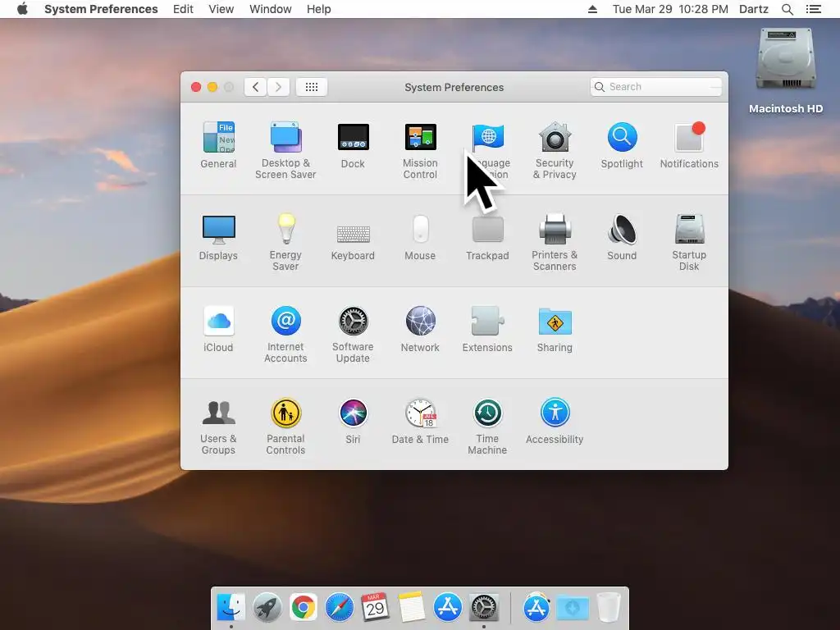Viewport: 840px width, 630px height.
Task: Open the Trash in the Dock
Action: (609, 608)
